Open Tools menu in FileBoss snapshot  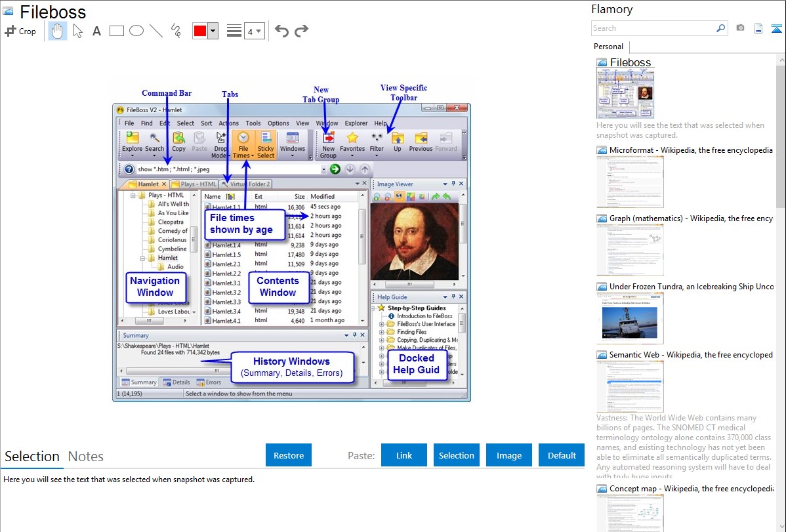253,123
